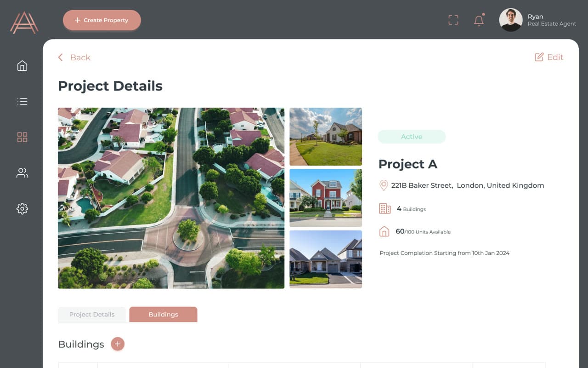Open the users icon in the sidebar
The height and width of the screenshot is (368, 588).
point(22,173)
